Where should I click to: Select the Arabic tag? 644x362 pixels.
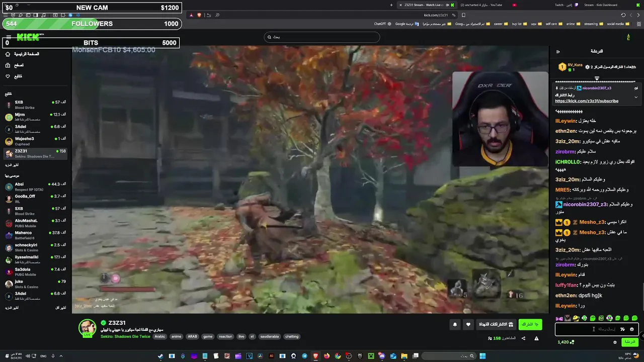pyautogui.click(x=160, y=336)
